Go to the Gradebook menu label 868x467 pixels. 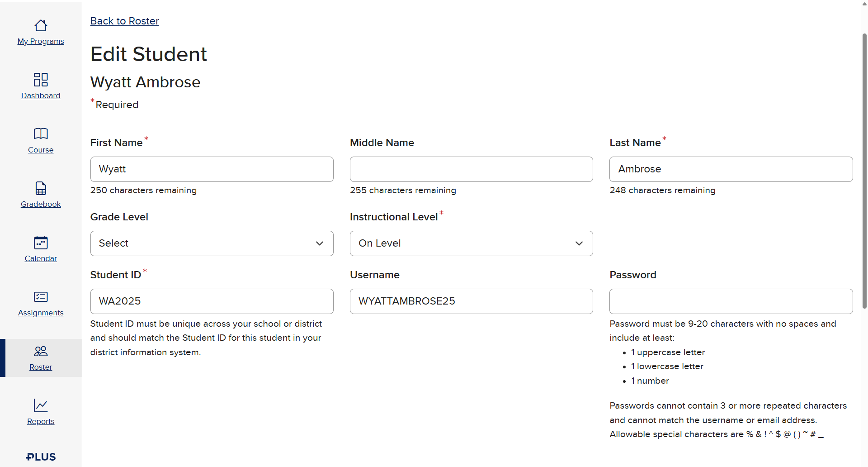41,204
